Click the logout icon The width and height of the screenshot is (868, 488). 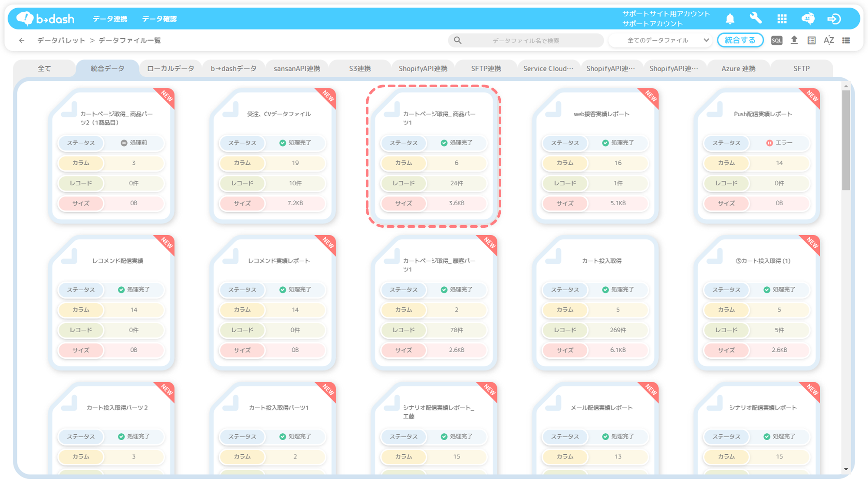pyautogui.click(x=834, y=19)
